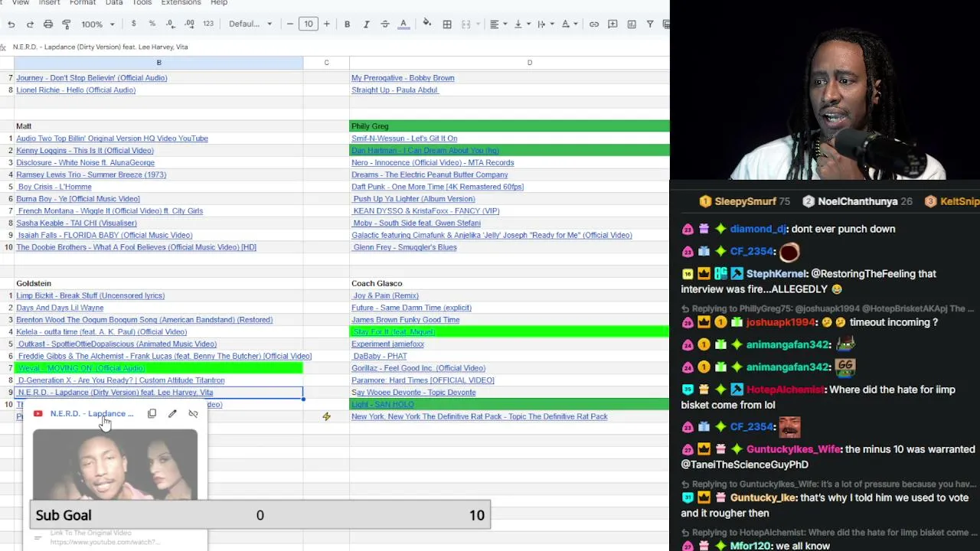Copy link in the preview popup
This screenshot has width=980, height=551.
tap(152, 414)
